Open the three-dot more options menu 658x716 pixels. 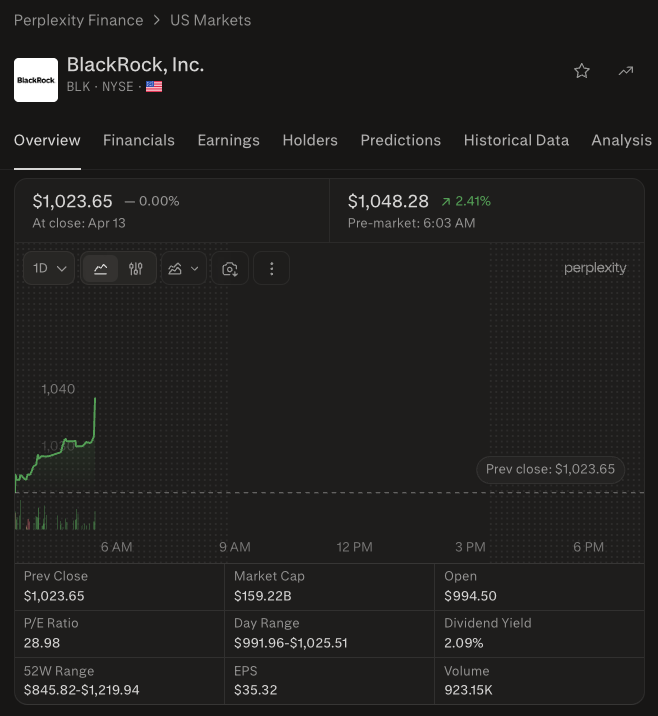pos(272,268)
